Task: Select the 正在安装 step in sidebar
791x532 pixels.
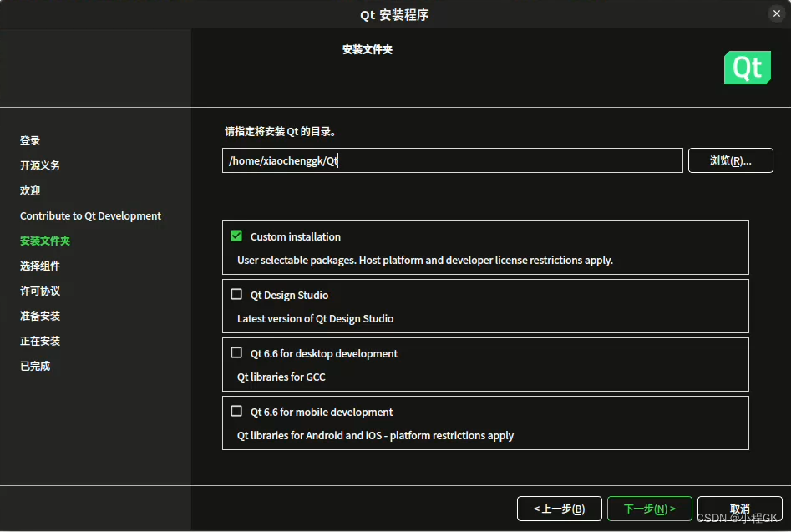Action: click(40, 341)
